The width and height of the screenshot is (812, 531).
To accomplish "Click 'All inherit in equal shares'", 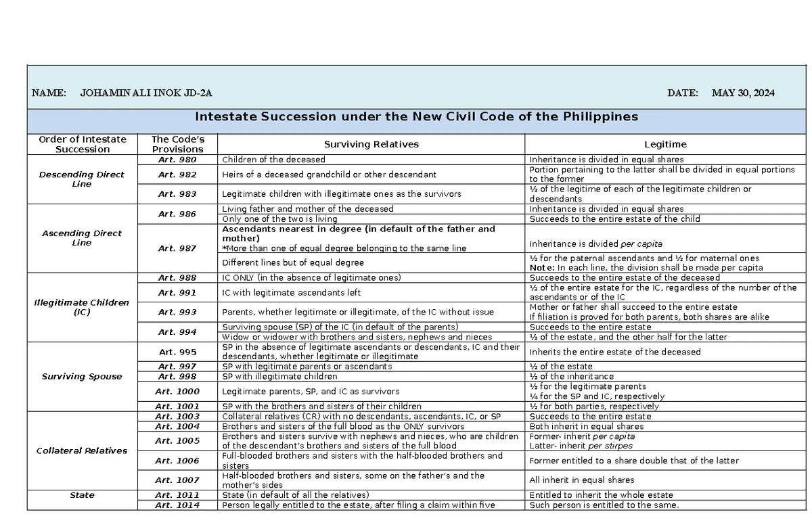I will (x=582, y=480).
